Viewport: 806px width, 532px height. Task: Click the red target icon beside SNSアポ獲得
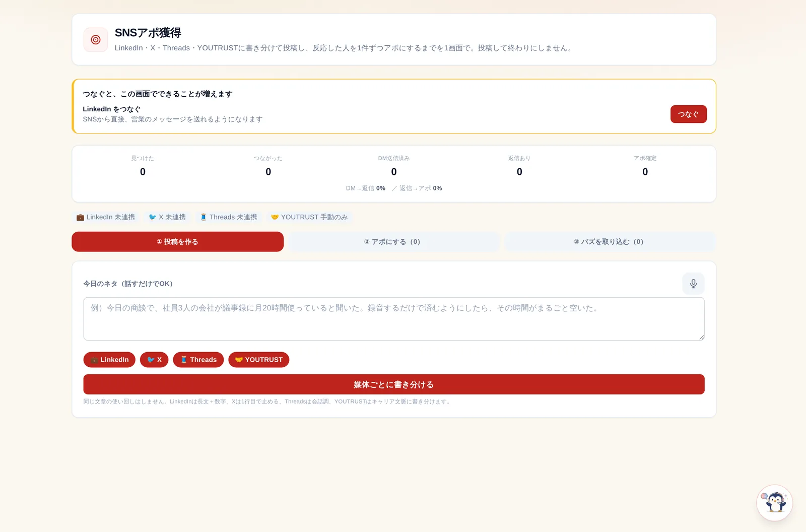[96, 40]
